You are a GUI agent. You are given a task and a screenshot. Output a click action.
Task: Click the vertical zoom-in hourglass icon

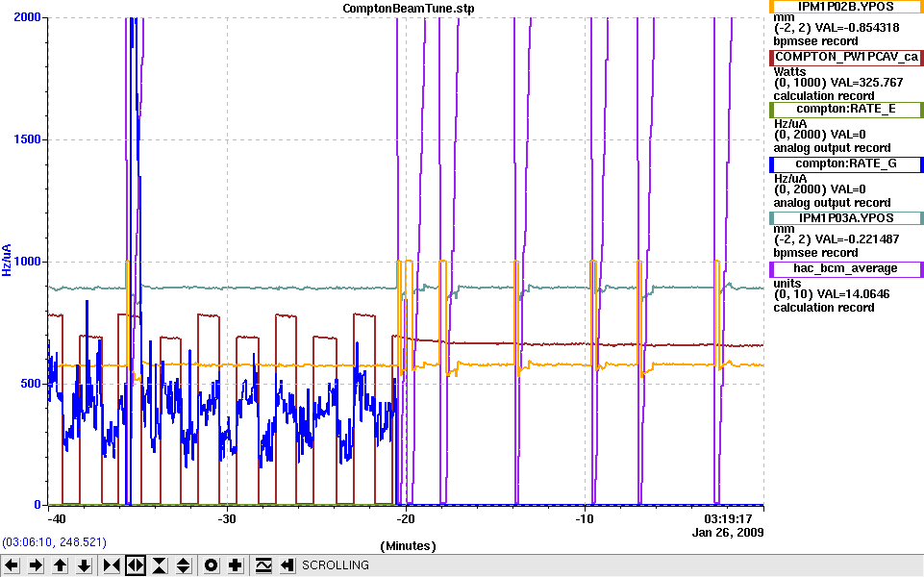[x=160, y=565]
